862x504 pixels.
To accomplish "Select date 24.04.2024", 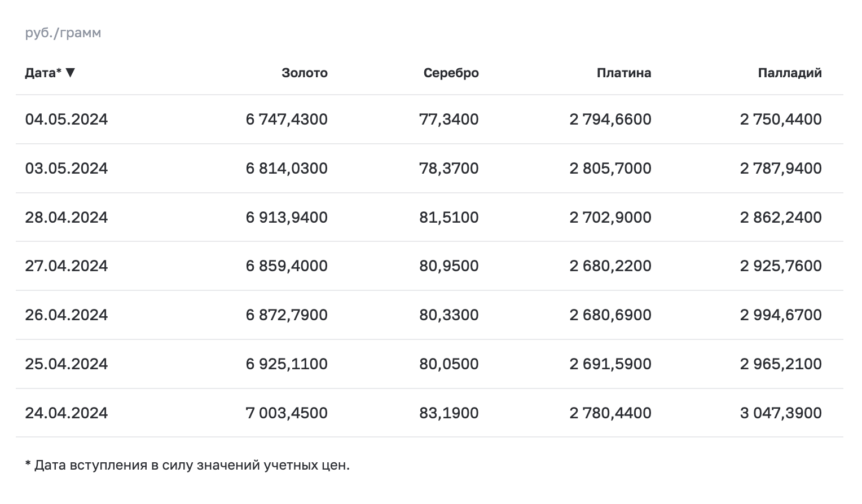I will (67, 413).
